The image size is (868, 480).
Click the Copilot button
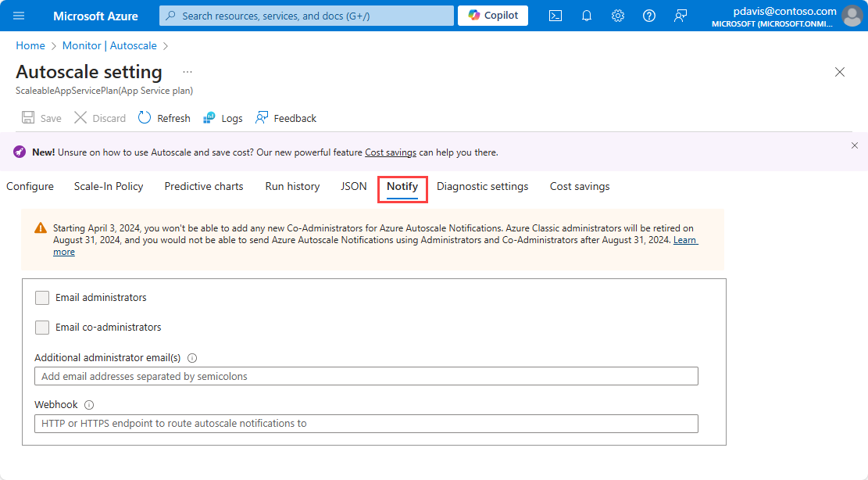(493, 16)
